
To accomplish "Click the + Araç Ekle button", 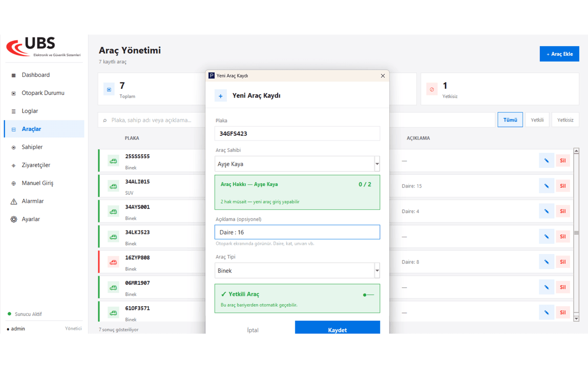I will click(x=559, y=54).
